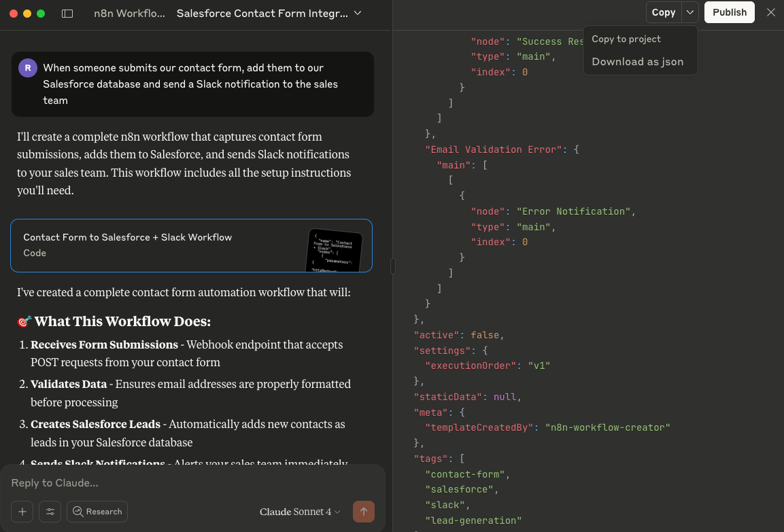Viewport: 784px width, 532px height.
Task: Open the Contact Form to Salesforce + Slack Workflow card
Action: [x=192, y=246]
